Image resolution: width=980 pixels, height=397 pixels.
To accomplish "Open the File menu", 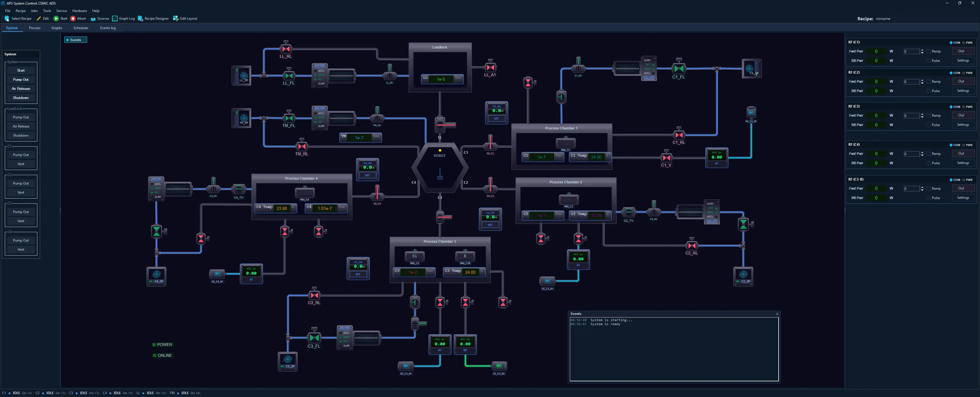I will pyautogui.click(x=8, y=11).
